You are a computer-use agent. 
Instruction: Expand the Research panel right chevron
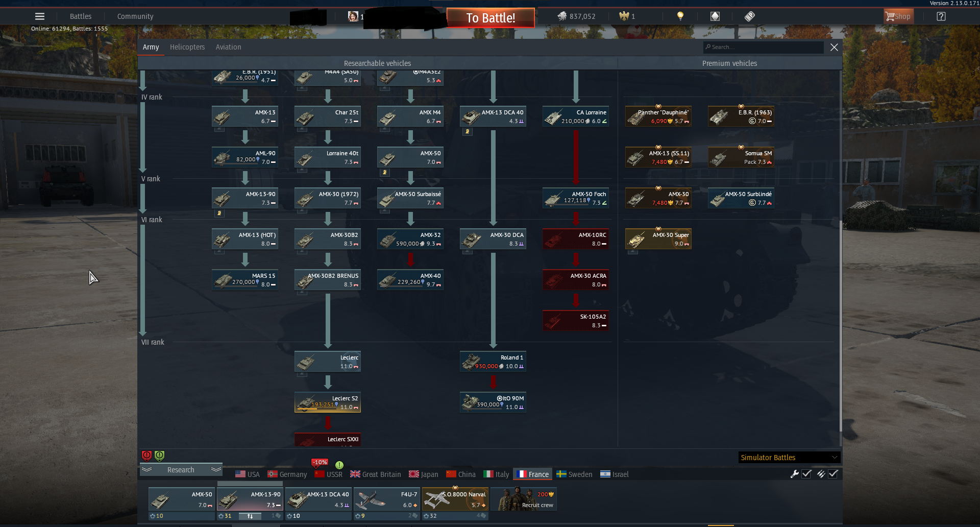(x=216, y=469)
